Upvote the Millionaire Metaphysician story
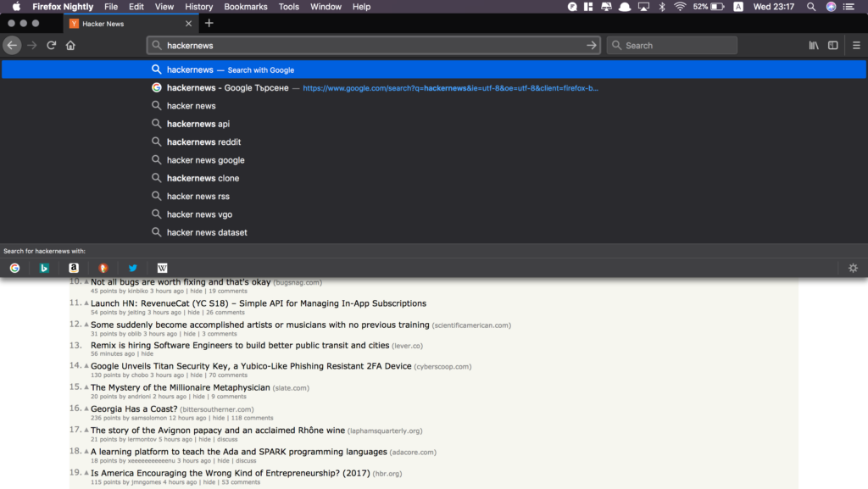This screenshot has height=489, width=868. (x=86, y=387)
